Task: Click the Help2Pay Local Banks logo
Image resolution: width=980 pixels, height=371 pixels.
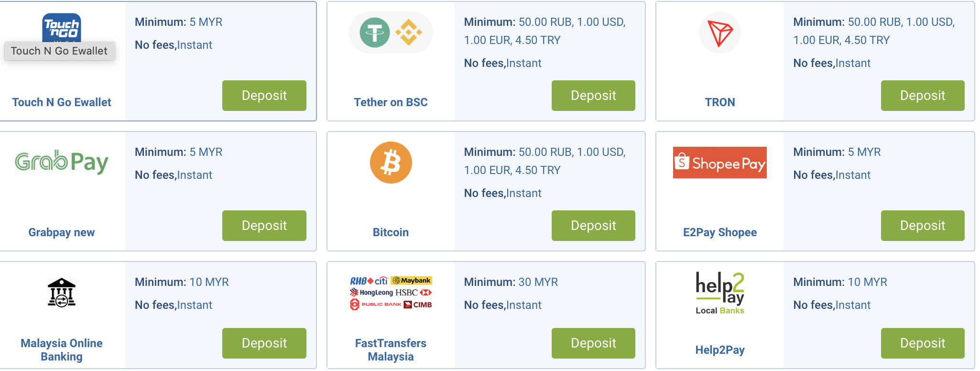Action: (719, 293)
